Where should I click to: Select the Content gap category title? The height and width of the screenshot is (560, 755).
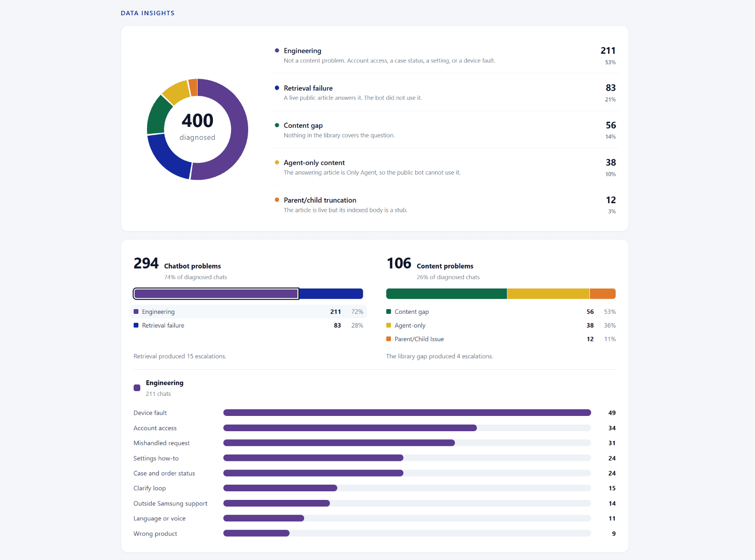click(x=303, y=125)
